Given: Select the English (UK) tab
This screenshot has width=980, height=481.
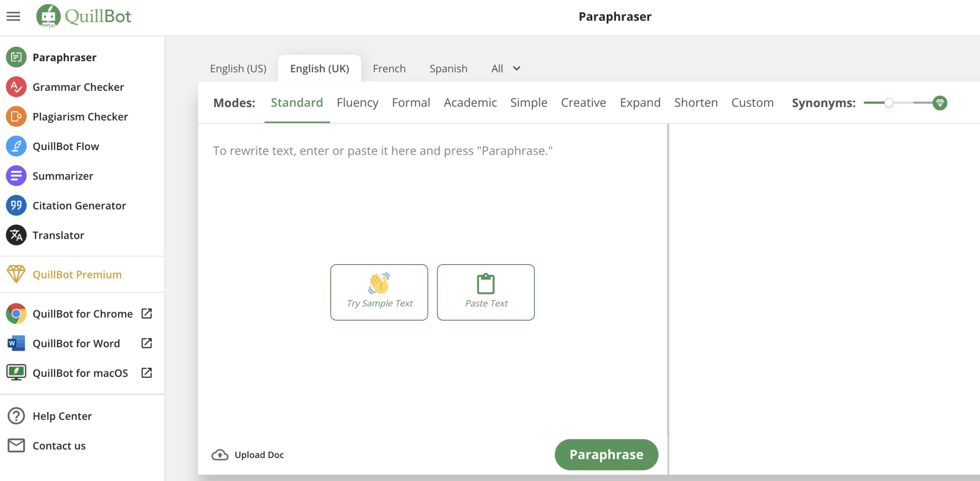Looking at the screenshot, I should [x=320, y=69].
